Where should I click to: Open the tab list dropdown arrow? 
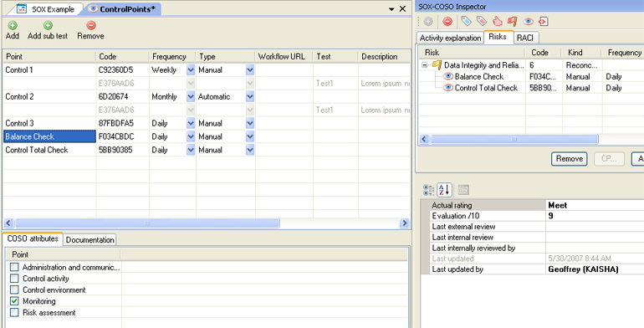pos(391,9)
